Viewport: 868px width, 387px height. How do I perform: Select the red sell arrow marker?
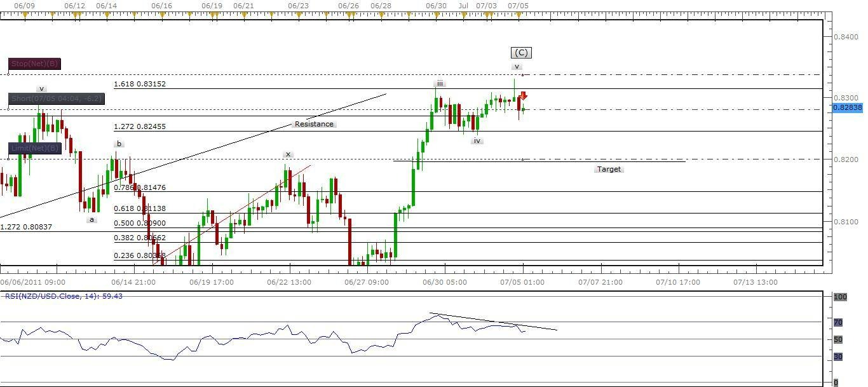point(523,97)
